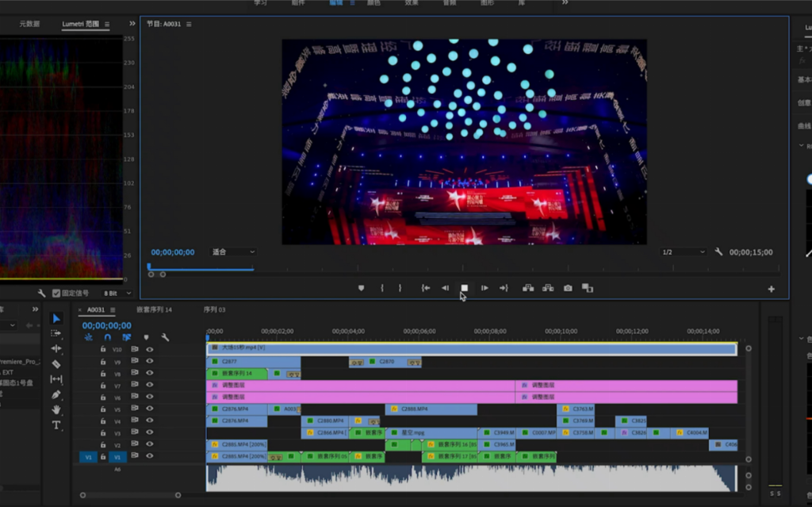Open the 元数据 panel tab

[31, 25]
